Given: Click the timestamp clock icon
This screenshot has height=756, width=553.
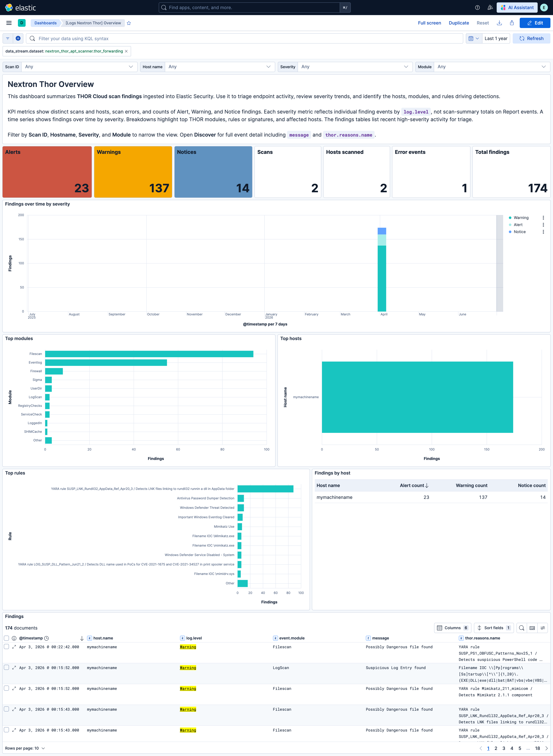Looking at the screenshot, I should point(47,638).
